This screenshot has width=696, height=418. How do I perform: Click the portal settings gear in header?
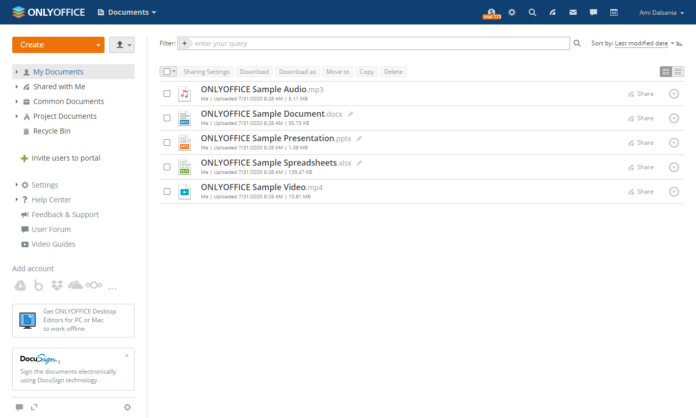tap(512, 13)
